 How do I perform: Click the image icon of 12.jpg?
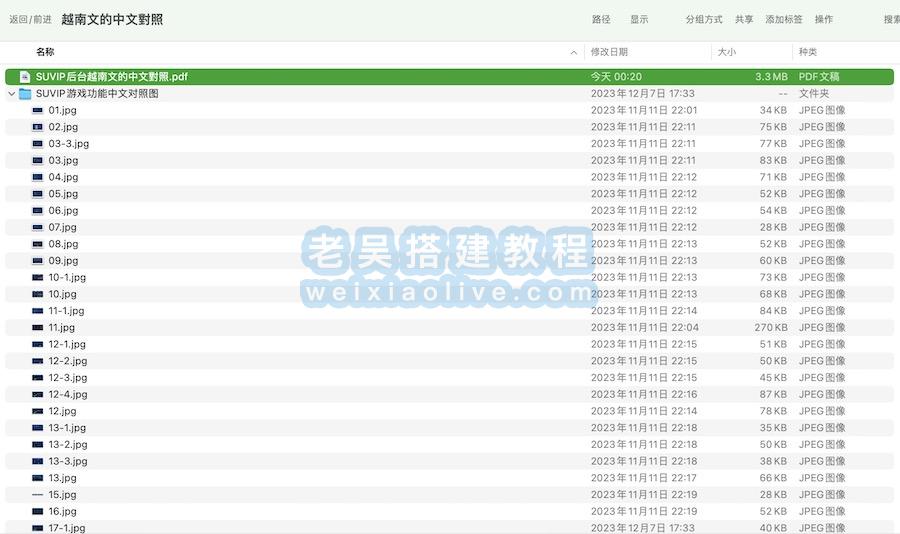point(38,411)
